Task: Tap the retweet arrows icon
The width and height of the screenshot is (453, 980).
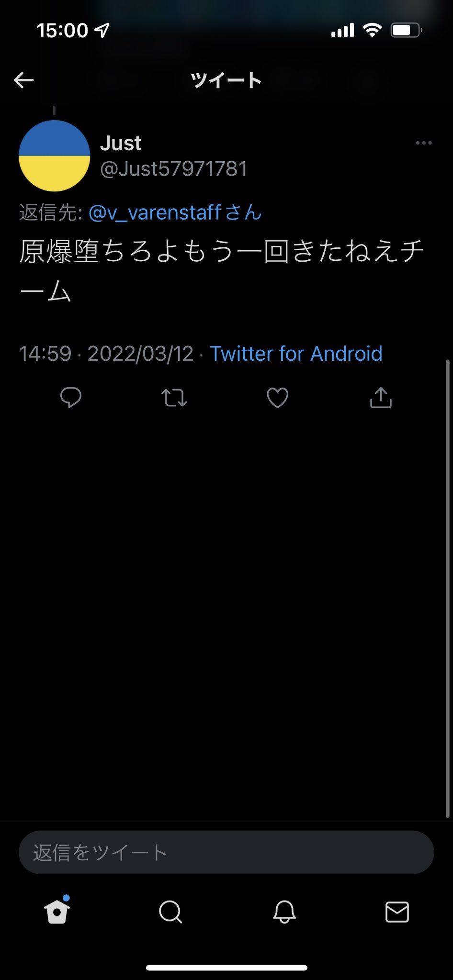Action: point(174,398)
